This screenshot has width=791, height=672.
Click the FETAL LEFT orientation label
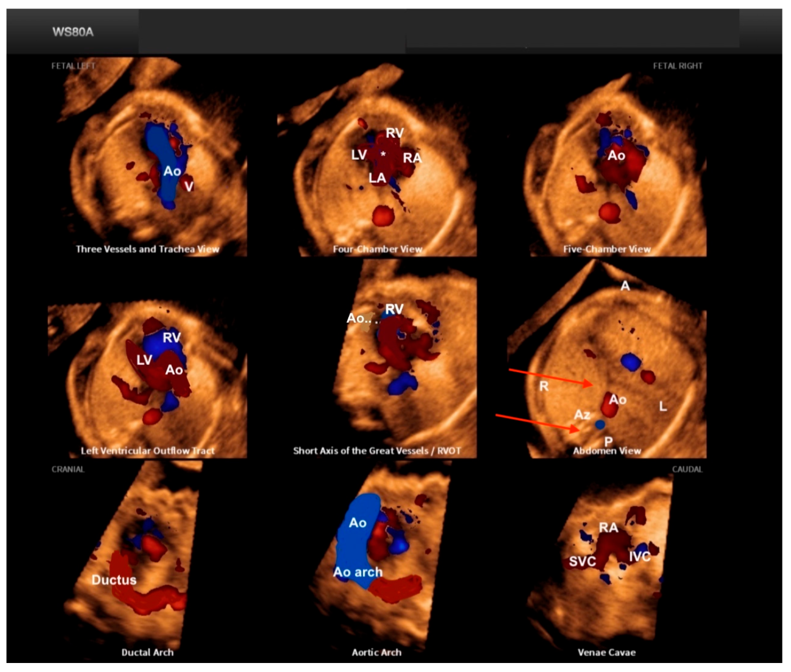73,66
